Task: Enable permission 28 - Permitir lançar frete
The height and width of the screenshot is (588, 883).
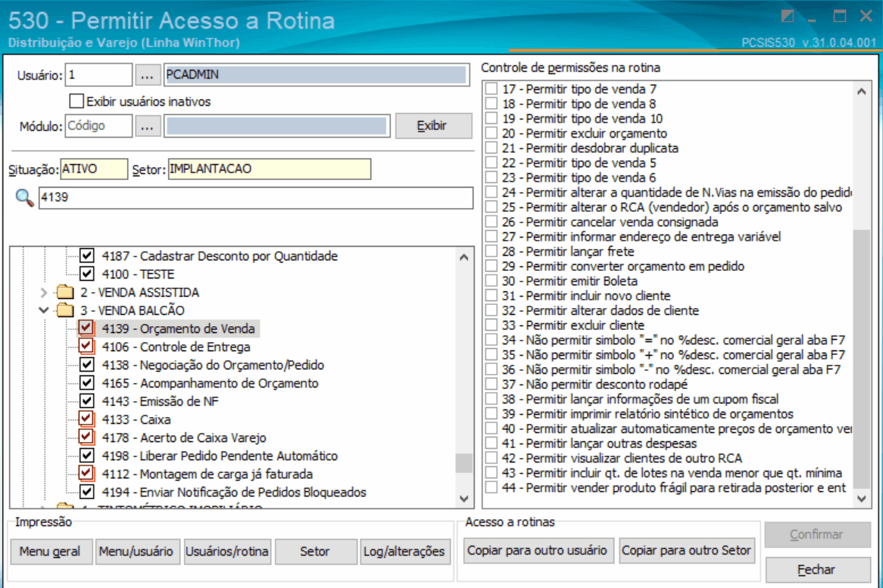Action: tap(491, 251)
